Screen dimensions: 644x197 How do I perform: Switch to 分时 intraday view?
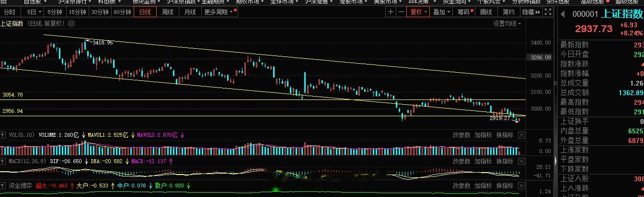[9, 12]
